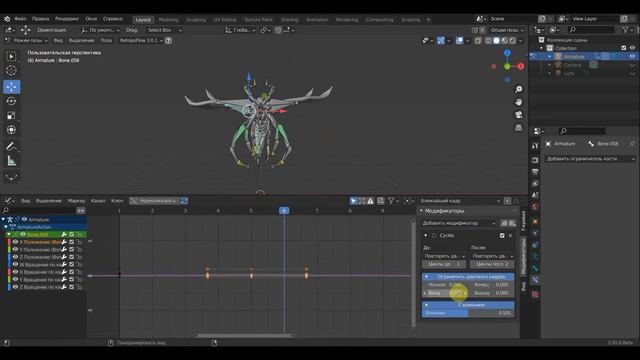Hide the X Положение curve channel

tap(16, 242)
